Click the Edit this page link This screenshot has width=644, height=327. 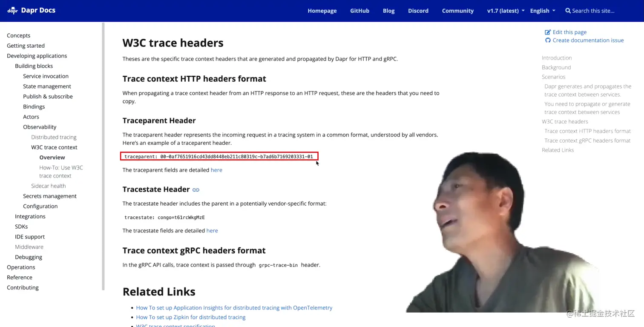(569, 32)
